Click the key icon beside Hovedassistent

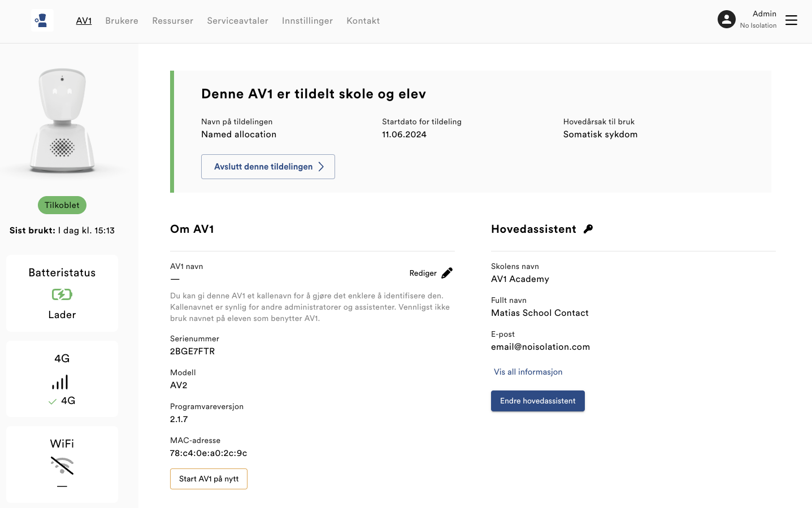coord(588,229)
